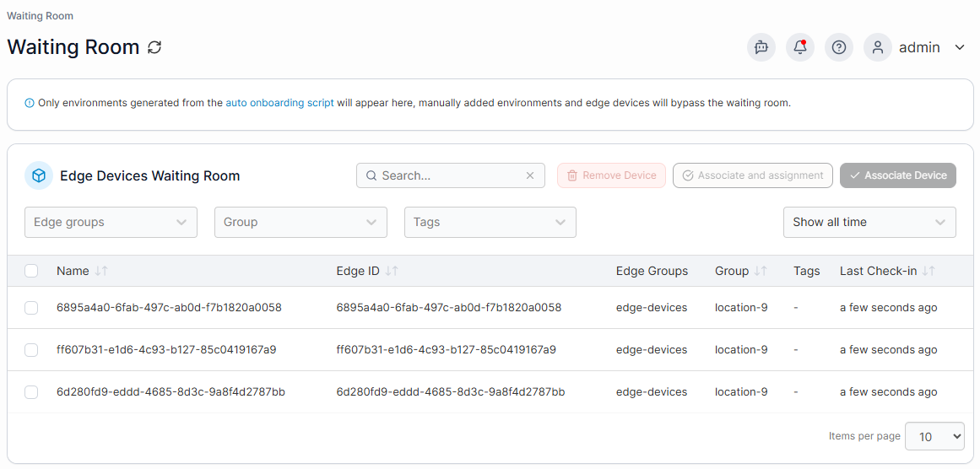980x469 pixels.
Task: Clear the search field with X icon
Action: pos(530,175)
